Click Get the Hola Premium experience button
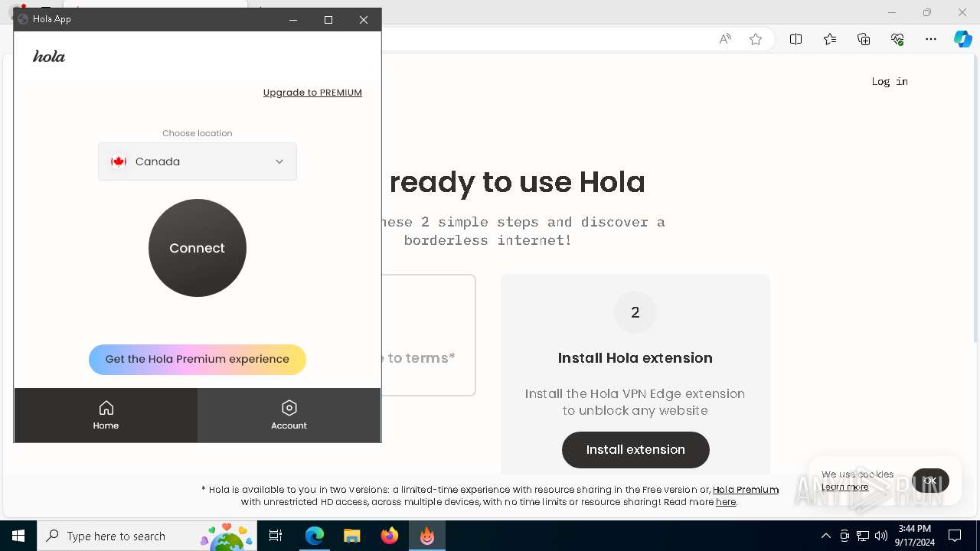 coord(198,360)
